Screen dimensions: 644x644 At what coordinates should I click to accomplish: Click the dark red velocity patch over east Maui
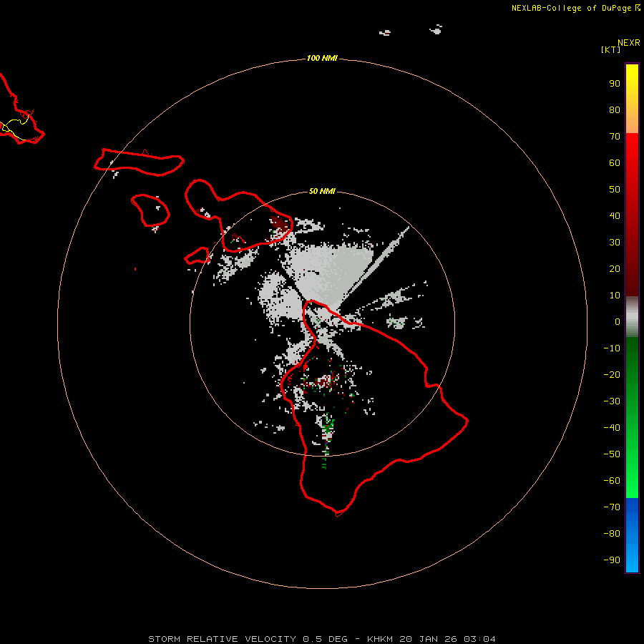(279, 225)
